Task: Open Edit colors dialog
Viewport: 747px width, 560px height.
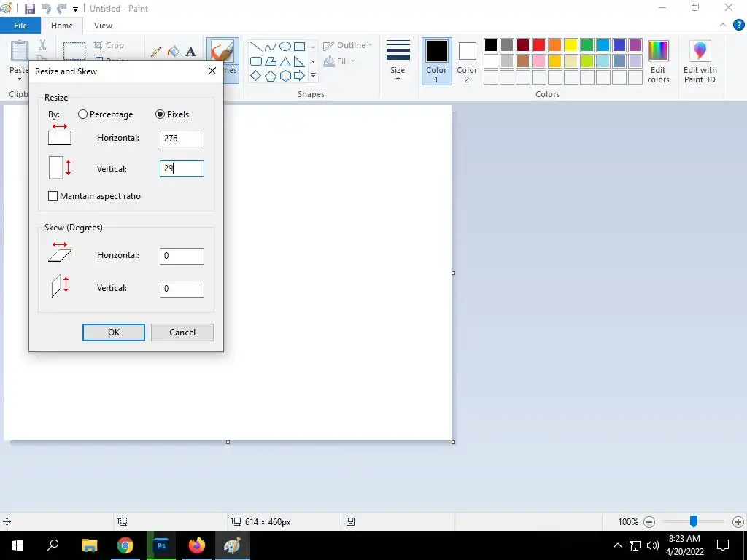Action: tap(658, 61)
